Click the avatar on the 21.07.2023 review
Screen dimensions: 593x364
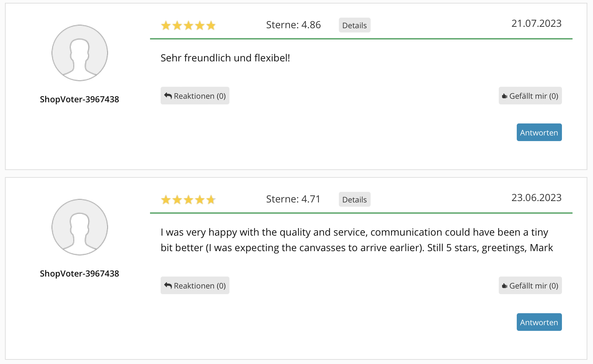80,53
